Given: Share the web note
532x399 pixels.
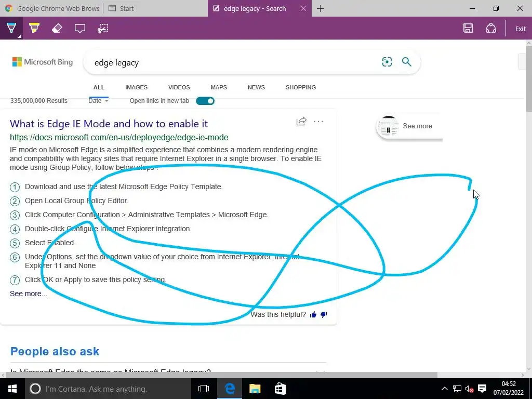Looking at the screenshot, I should coord(490,29).
